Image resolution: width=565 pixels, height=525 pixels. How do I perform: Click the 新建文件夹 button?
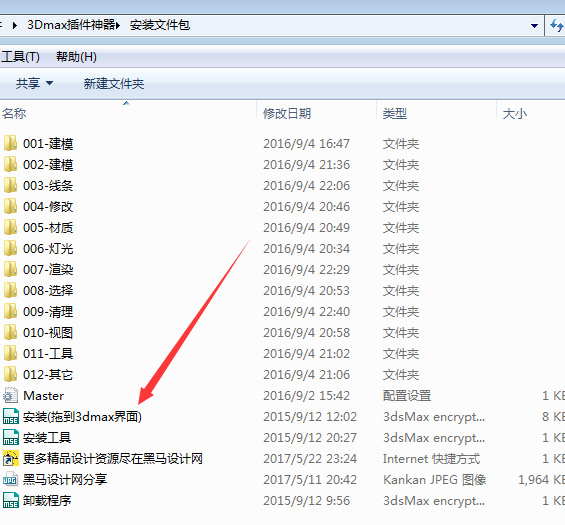114,84
